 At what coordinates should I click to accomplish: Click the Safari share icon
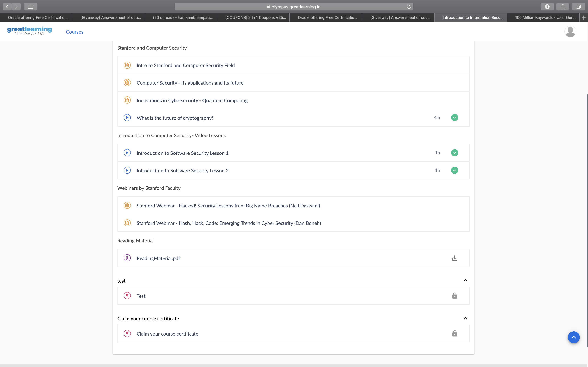click(563, 7)
